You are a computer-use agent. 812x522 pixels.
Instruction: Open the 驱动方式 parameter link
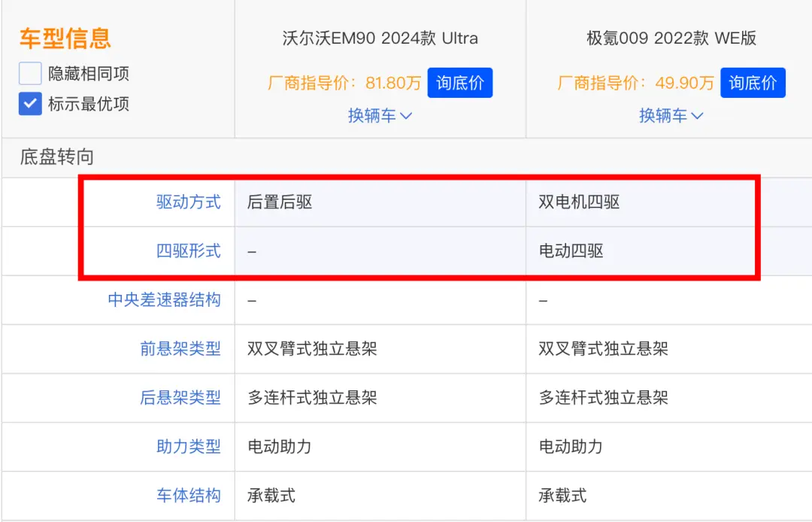tap(189, 202)
